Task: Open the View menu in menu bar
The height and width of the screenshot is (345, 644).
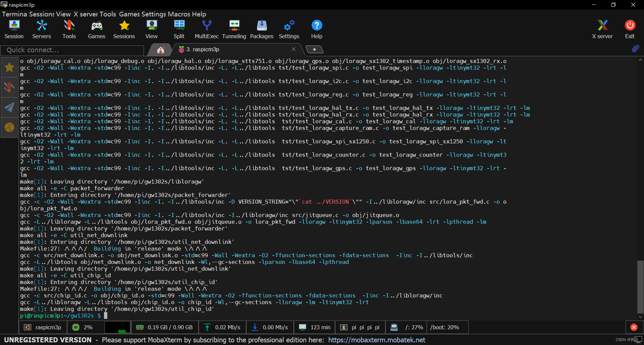Action: 63,14
